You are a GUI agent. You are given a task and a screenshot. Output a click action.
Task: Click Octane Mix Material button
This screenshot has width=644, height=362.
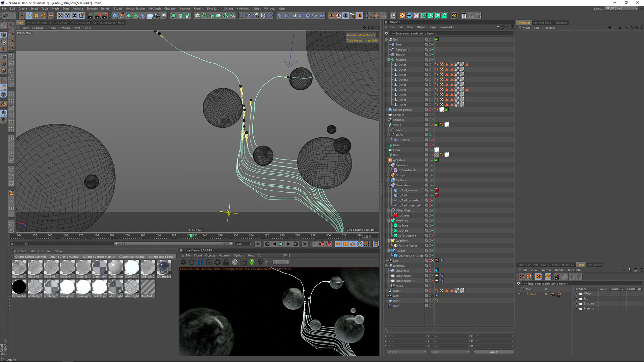coord(132,257)
